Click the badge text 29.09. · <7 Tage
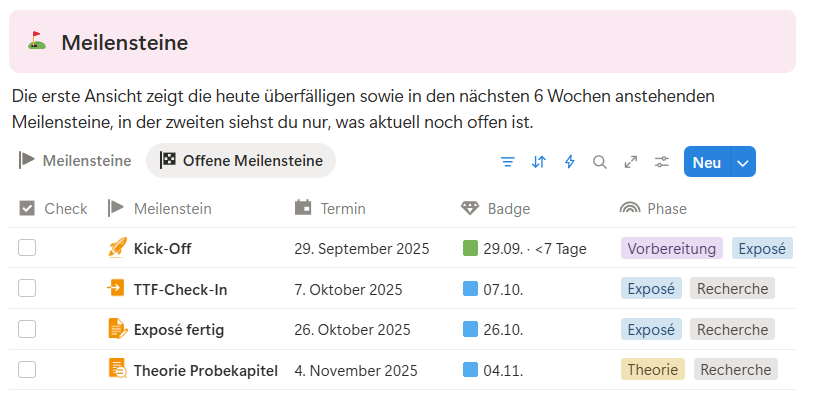The width and height of the screenshot is (818, 397). point(535,249)
